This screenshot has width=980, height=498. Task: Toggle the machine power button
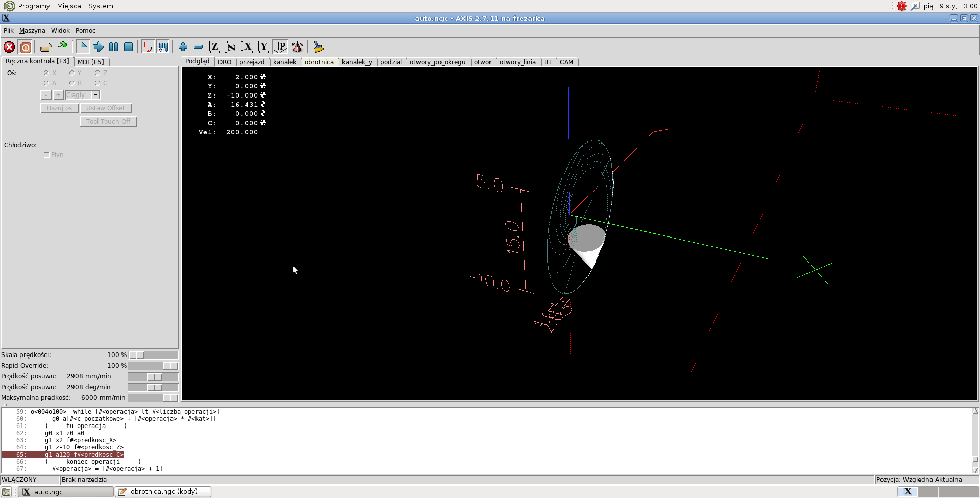(25, 47)
